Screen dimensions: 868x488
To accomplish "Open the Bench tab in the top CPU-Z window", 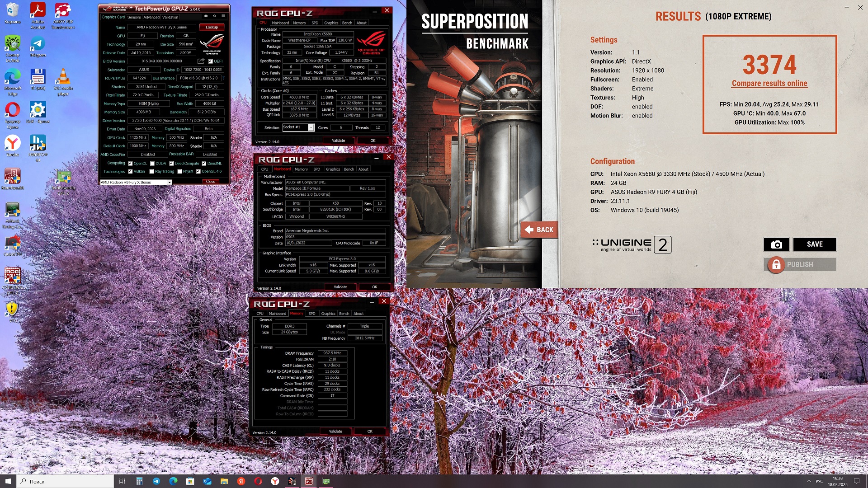I will 347,23.
